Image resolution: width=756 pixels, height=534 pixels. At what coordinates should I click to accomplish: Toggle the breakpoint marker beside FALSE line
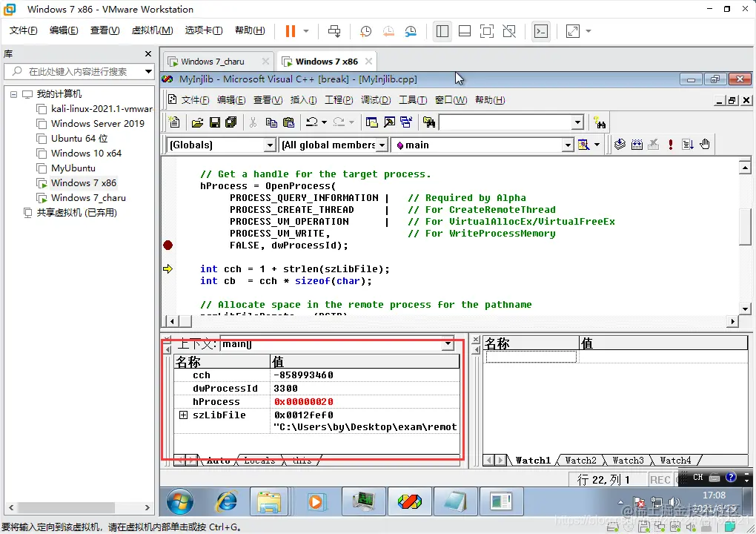[x=168, y=245]
